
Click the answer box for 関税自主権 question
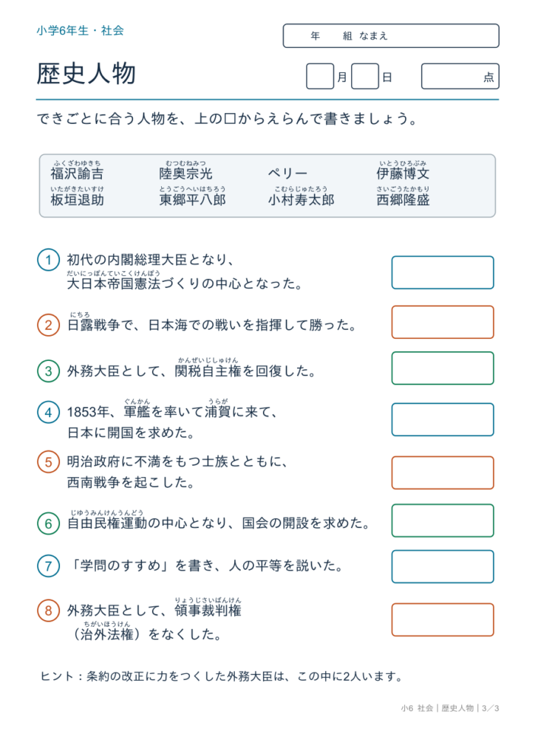[443, 368]
